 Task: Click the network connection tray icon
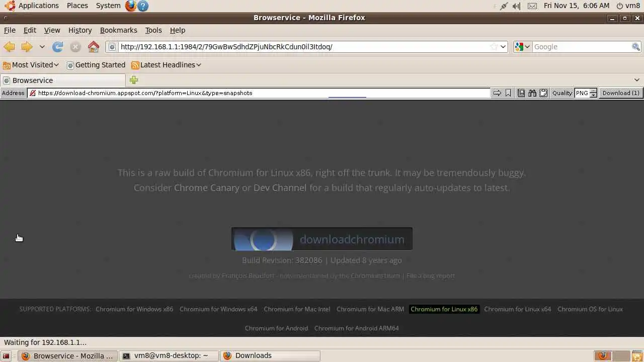[x=504, y=6]
